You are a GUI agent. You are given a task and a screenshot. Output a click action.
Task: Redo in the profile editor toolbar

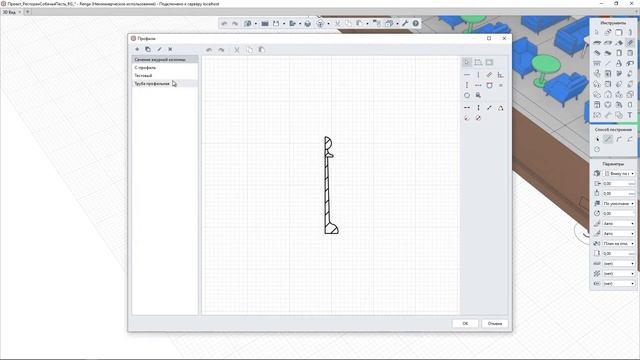tap(221, 50)
